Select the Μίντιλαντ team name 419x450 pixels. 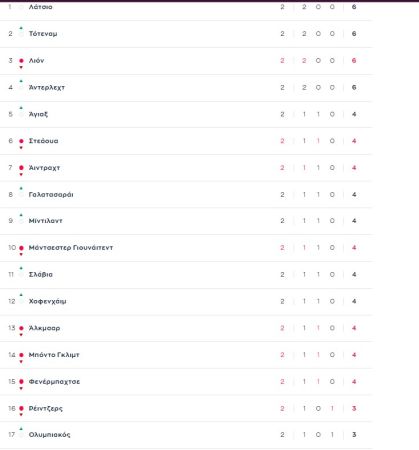pos(45,221)
